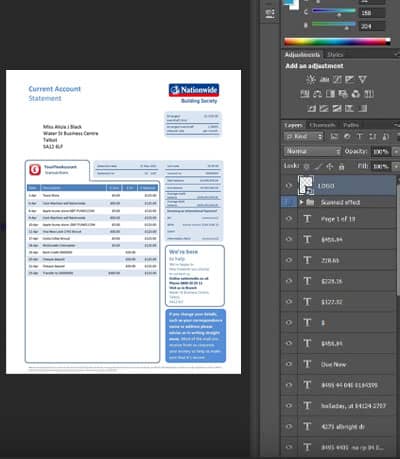Image resolution: width=400 pixels, height=459 pixels.
Task: Click the color spectrum ramp bar
Action: point(337,42)
